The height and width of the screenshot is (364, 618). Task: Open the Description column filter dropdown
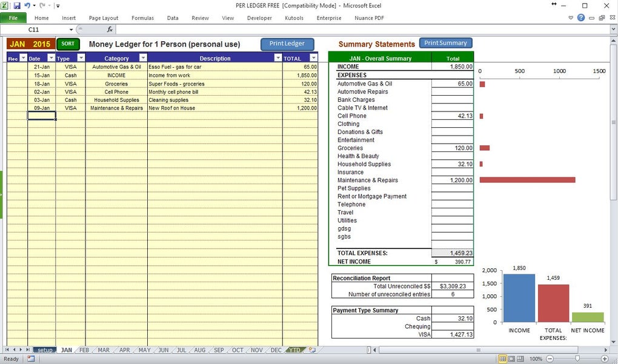coord(278,58)
